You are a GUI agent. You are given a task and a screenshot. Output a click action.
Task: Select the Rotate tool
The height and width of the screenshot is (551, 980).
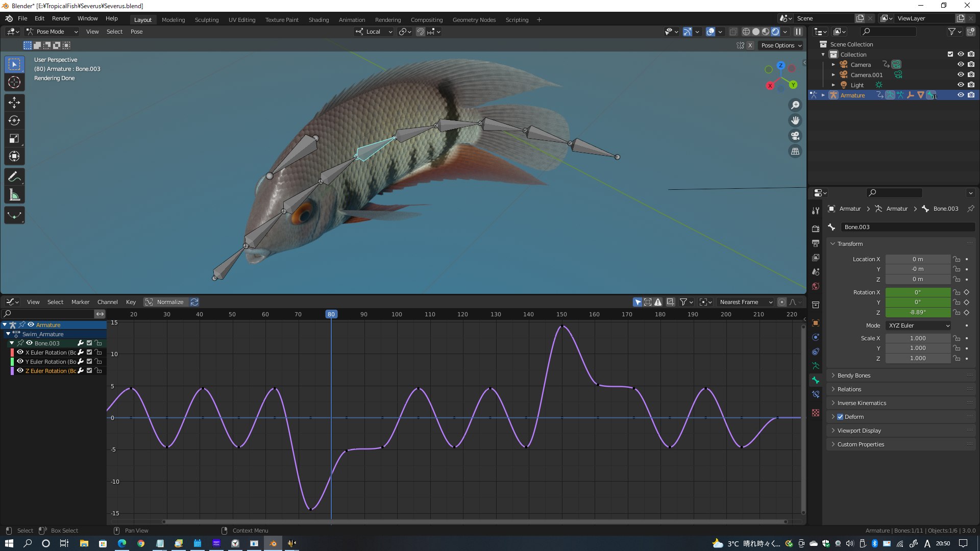coord(14,120)
